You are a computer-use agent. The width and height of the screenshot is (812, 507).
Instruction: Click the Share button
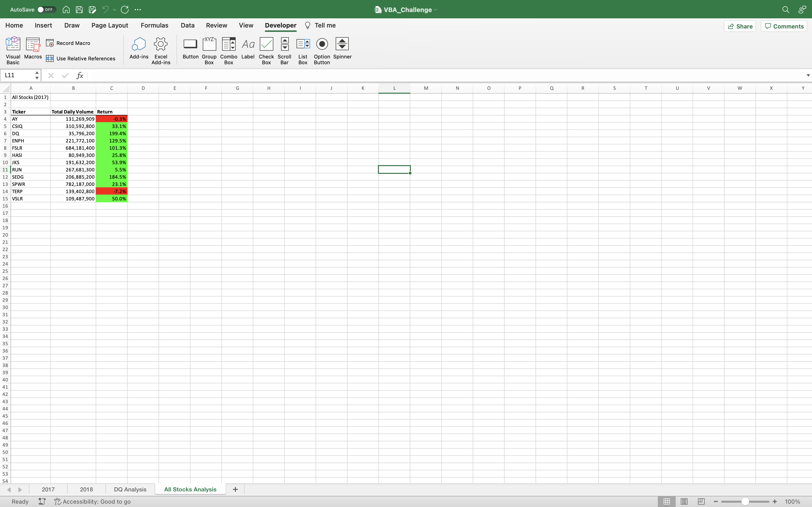click(740, 26)
